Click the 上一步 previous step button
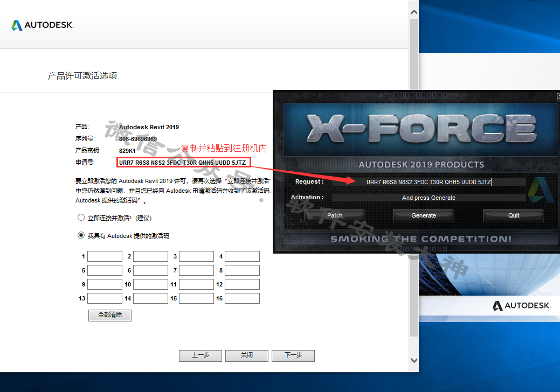 [x=201, y=355]
